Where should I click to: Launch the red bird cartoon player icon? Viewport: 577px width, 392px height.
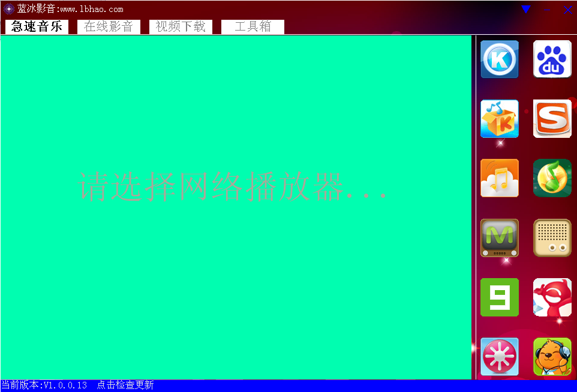pos(552,297)
